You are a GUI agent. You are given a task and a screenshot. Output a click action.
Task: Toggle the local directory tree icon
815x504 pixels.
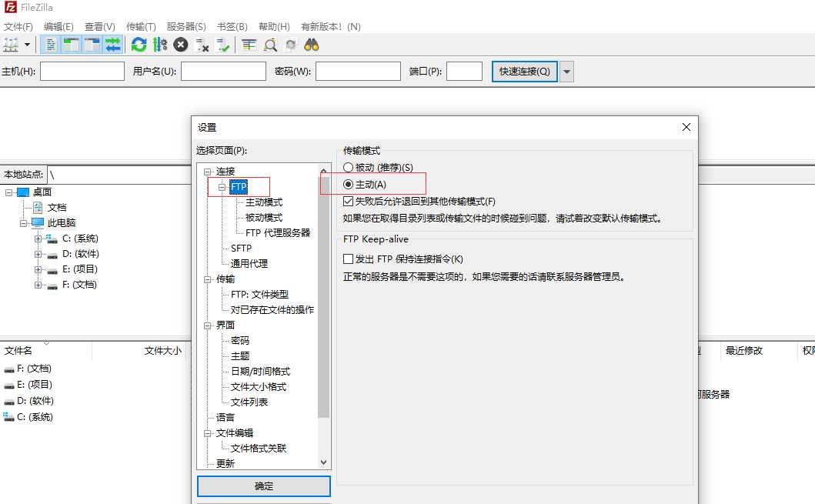click(71, 45)
